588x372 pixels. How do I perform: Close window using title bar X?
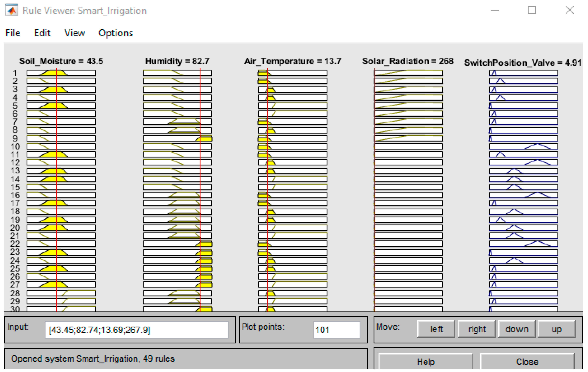coord(570,10)
